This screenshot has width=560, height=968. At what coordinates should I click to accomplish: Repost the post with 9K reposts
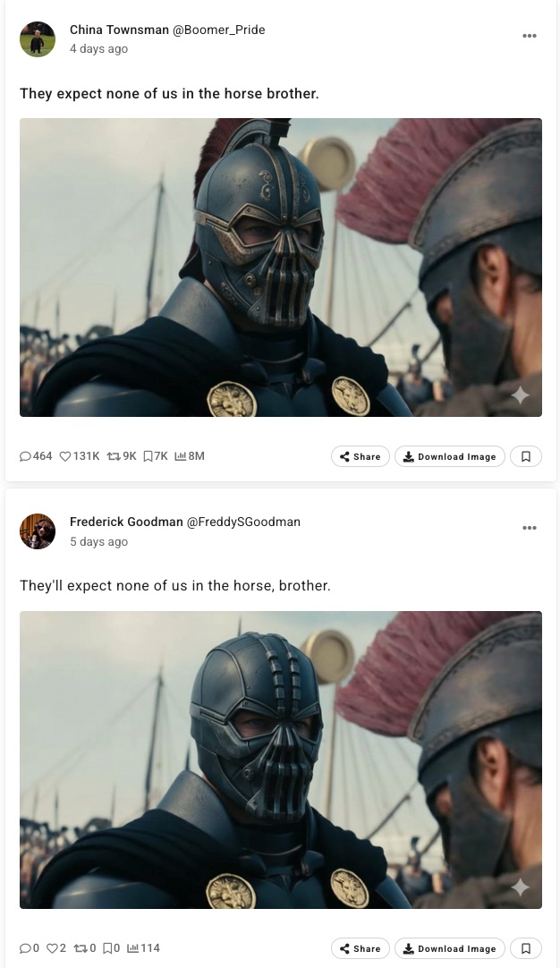click(x=114, y=456)
